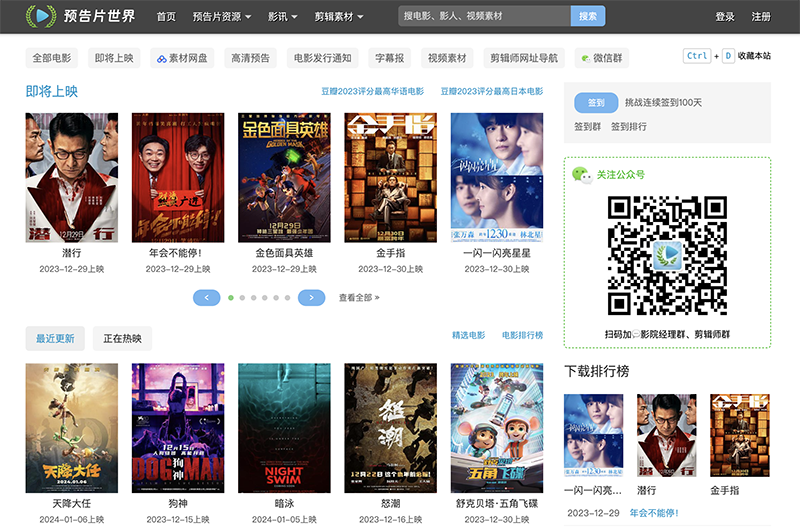Image resolution: width=800 pixels, height=530 pixels.
Task: Open the 舒克贝塔·五角飞碟 poster
Action: click(496, 428)
